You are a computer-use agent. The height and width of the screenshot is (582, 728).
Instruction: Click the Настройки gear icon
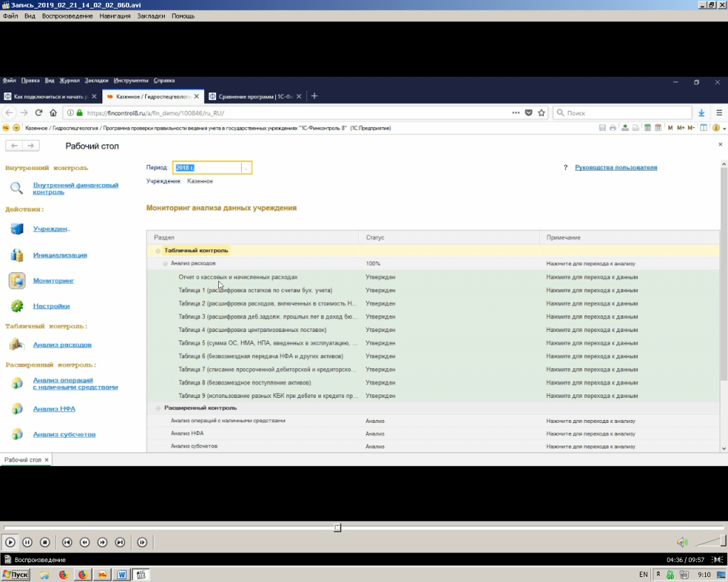[x=17, y=306]
